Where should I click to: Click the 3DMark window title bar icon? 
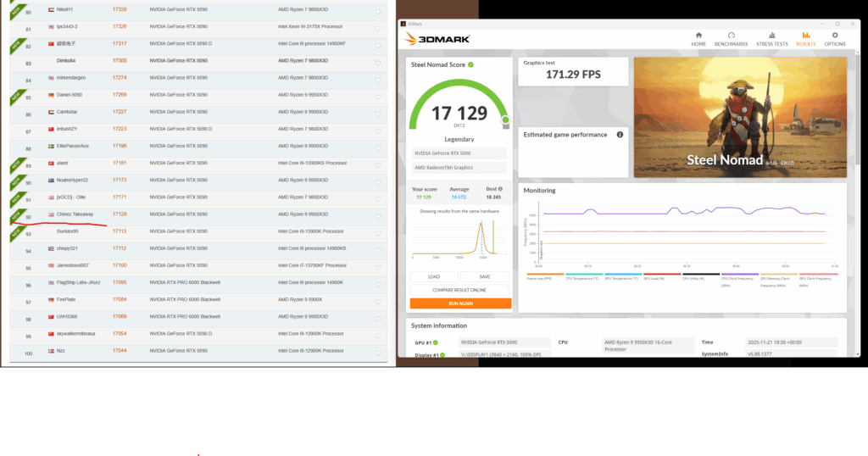tap(403, 24)
